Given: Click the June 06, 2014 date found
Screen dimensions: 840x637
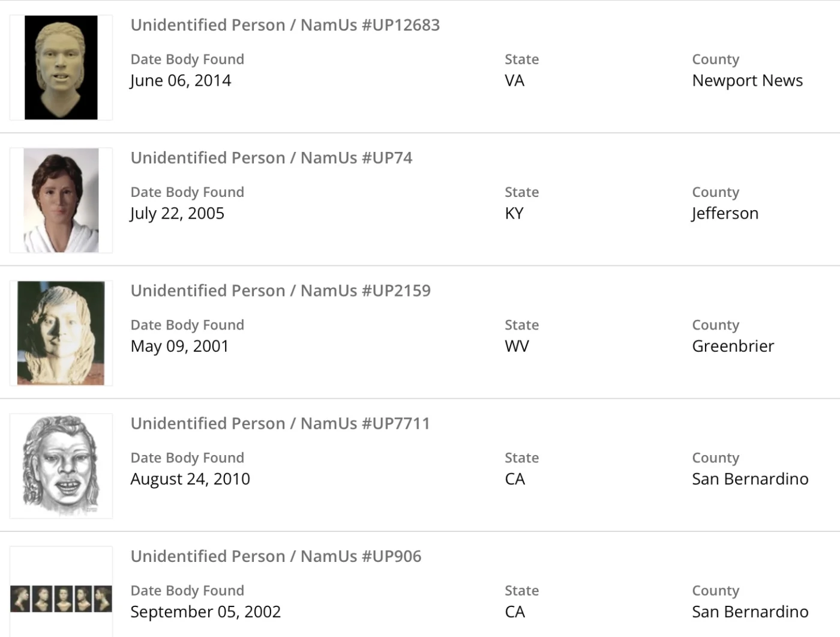Looking at the screenshot, I should (x=181, y=80).
